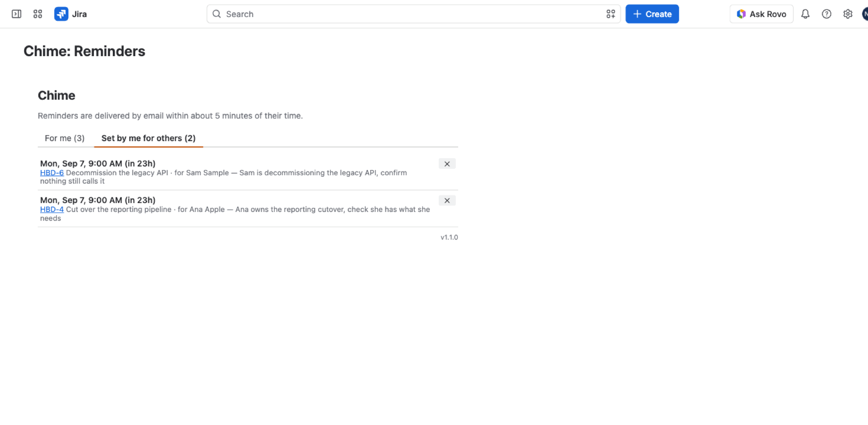The height and width of the screenshot is (425, 868).
Task: Click the HBD-6 reminder time 'Mon, Sep 7, 9:00 AM'
Action: [x=81, y=163]
